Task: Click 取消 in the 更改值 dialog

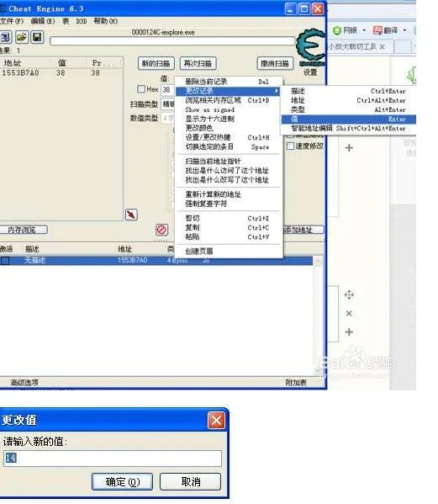Action: (x=191, y=481)
